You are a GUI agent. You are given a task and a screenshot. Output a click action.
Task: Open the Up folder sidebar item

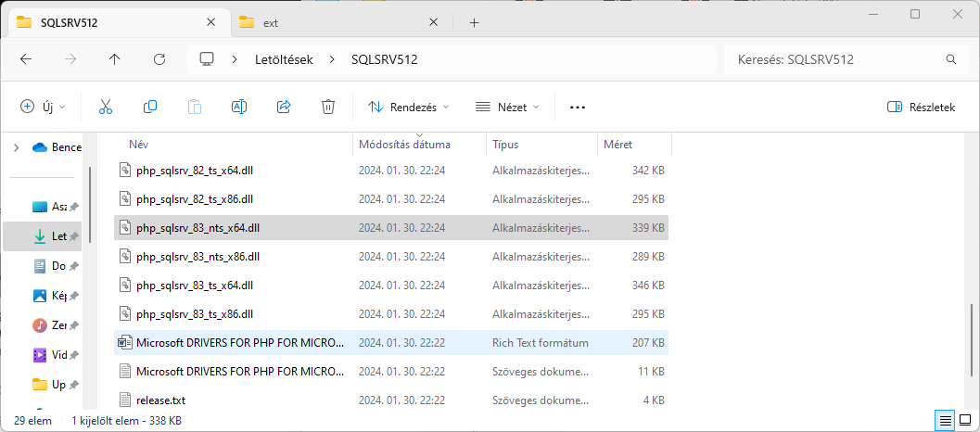(x=55, y=385)
